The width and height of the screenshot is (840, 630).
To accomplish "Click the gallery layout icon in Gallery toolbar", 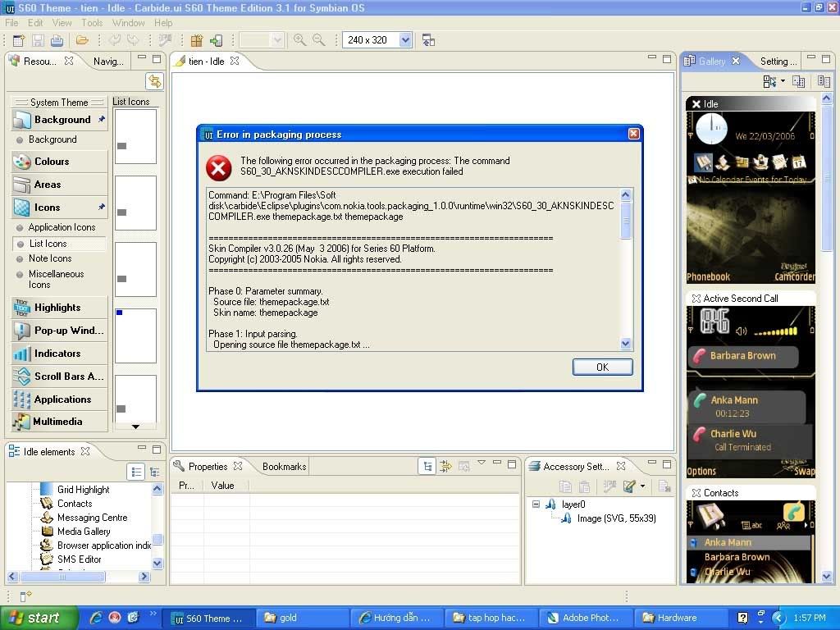I will coord(769,81).
